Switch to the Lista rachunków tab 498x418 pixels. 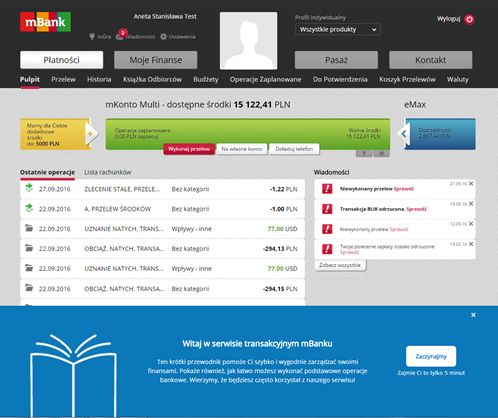click(107, 172)
